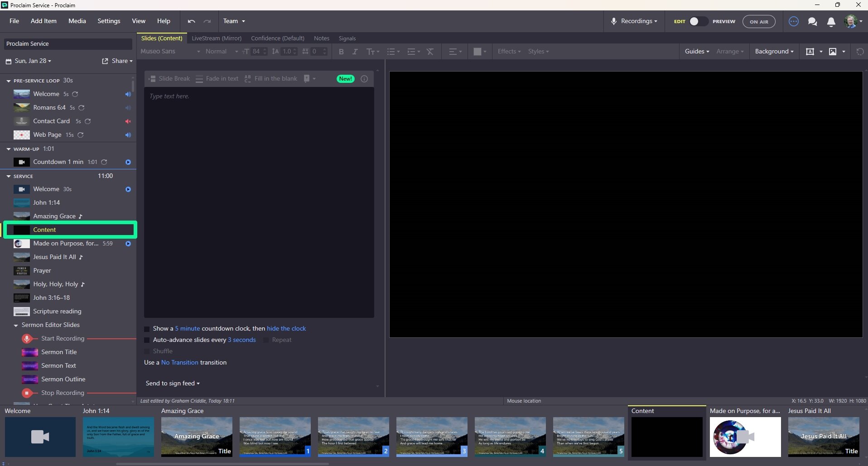Open the Background dropdown
Viewport: 868px width, 466px height.
coord(774,51)
